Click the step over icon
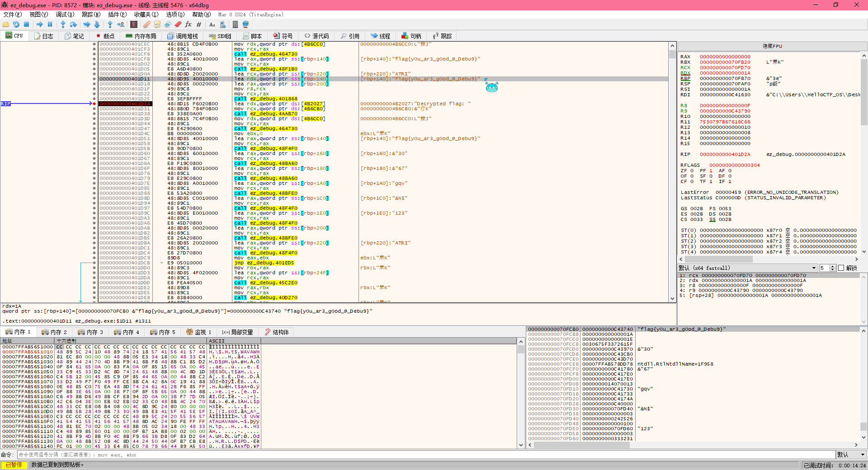Screen dimensions: 868x470 pyautogui.click(x=74, y=24)
